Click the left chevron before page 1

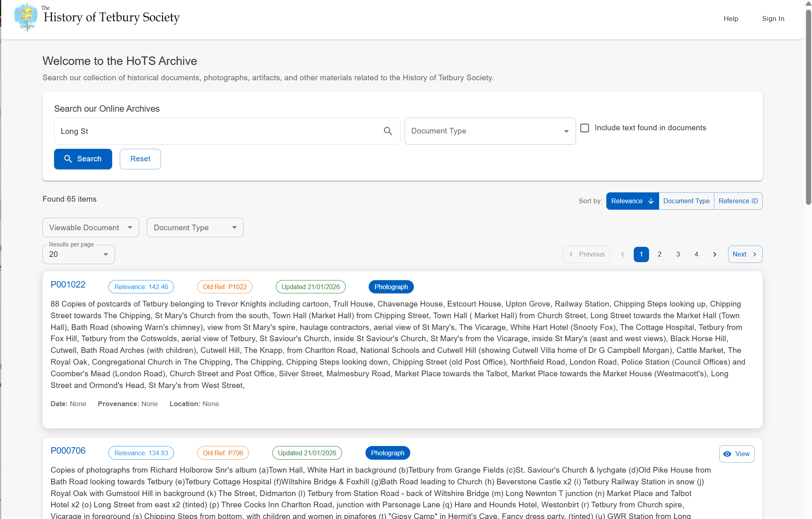pyautogui.click(x=622, y=254)
